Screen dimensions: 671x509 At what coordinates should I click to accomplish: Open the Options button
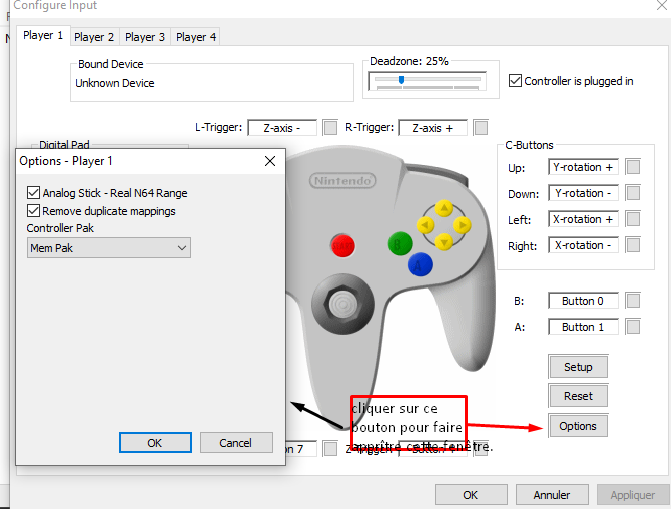pos(578,426)
